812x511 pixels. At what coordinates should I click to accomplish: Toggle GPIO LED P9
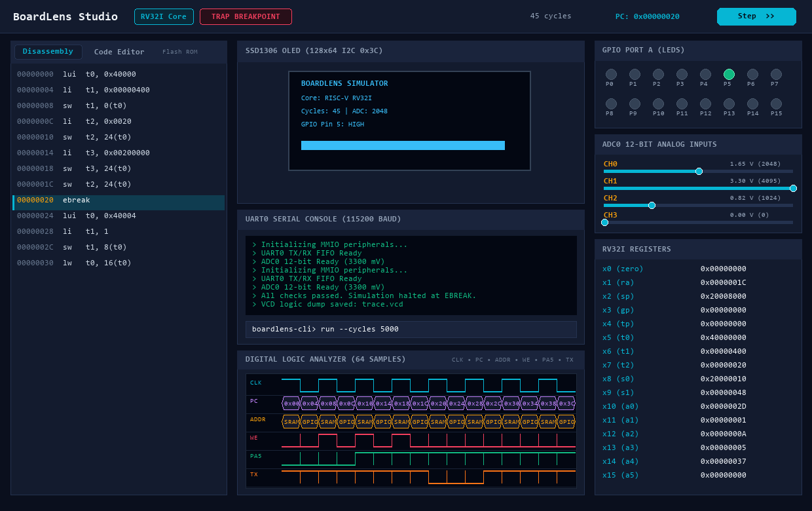click(635, 104)
